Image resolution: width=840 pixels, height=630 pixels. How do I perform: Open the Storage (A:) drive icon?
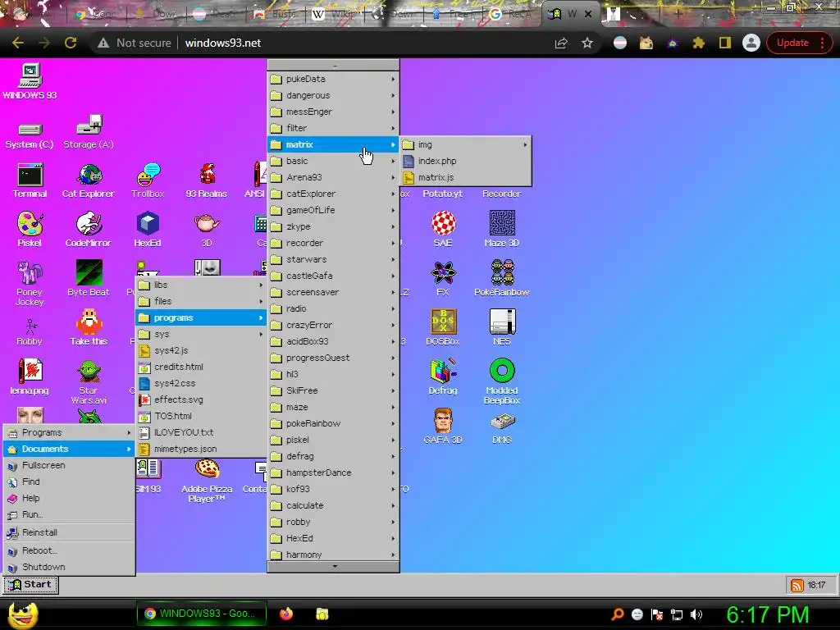(89, 132)
